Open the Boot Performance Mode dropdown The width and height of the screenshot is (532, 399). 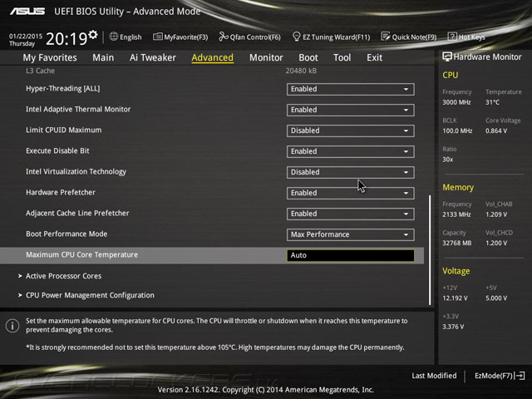tap(350, 234)
